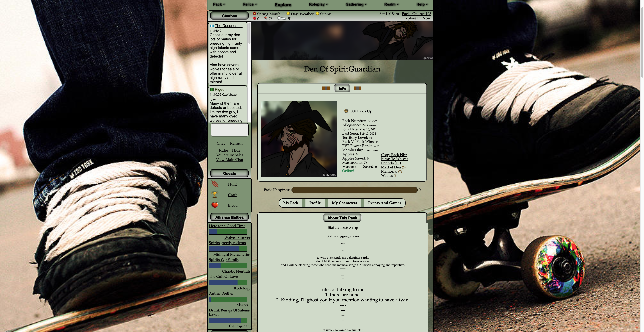This screenshot has height=332, width=644.
Task: Expand the Roleplay menu
Action: point(318,4)
